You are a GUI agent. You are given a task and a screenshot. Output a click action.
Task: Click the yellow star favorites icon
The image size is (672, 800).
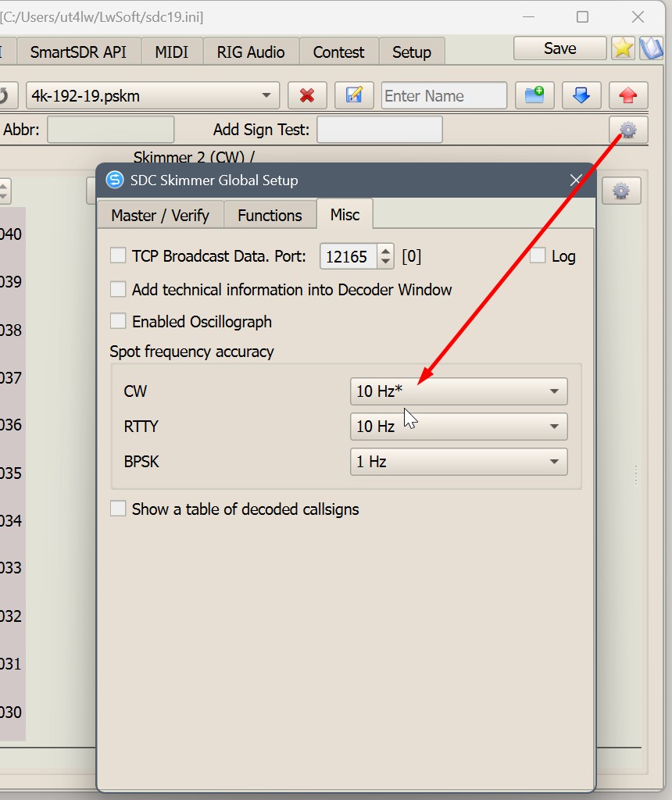click(x=623, y=48)
